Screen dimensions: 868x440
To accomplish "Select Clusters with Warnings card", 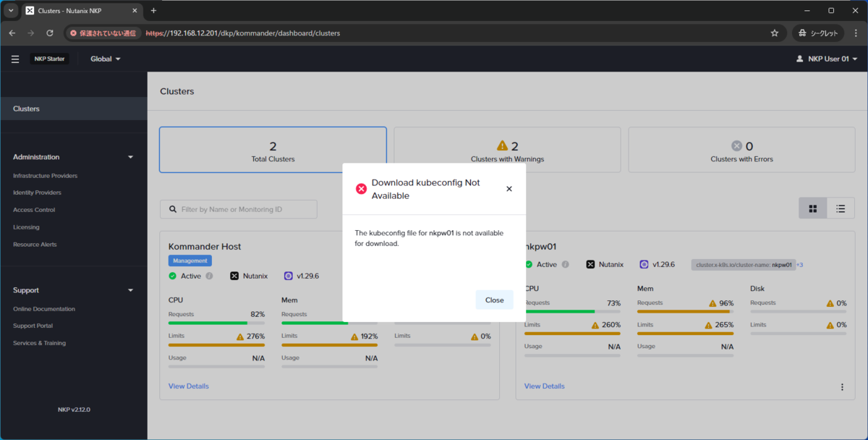I will point(507,150).
